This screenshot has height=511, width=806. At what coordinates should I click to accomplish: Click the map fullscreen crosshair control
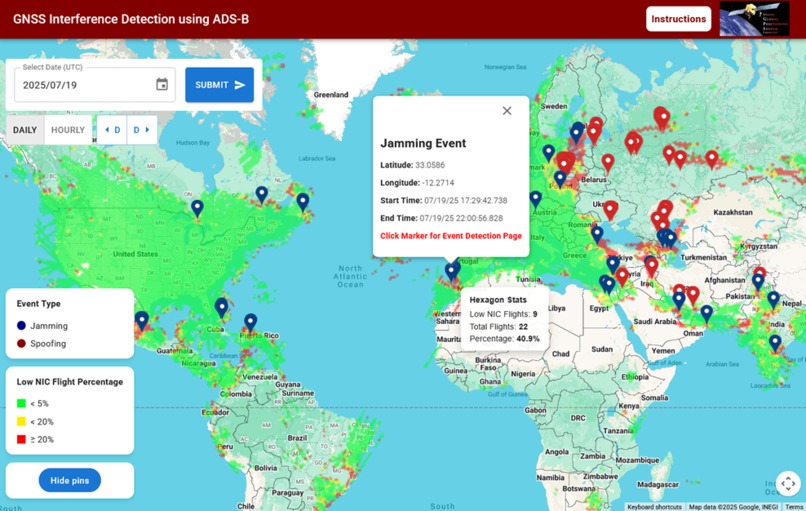click(x=788, y=484)
